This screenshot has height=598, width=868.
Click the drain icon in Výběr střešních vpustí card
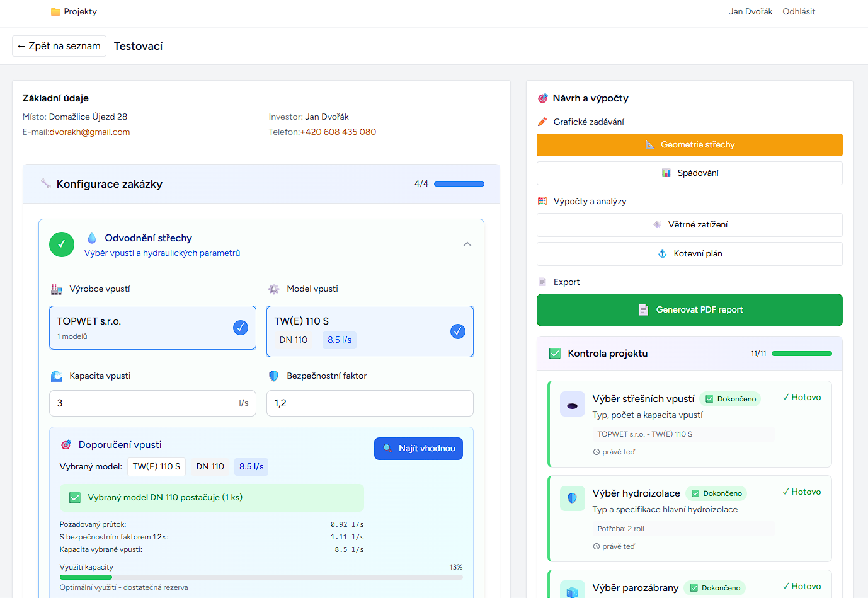(x=573, y=405)
